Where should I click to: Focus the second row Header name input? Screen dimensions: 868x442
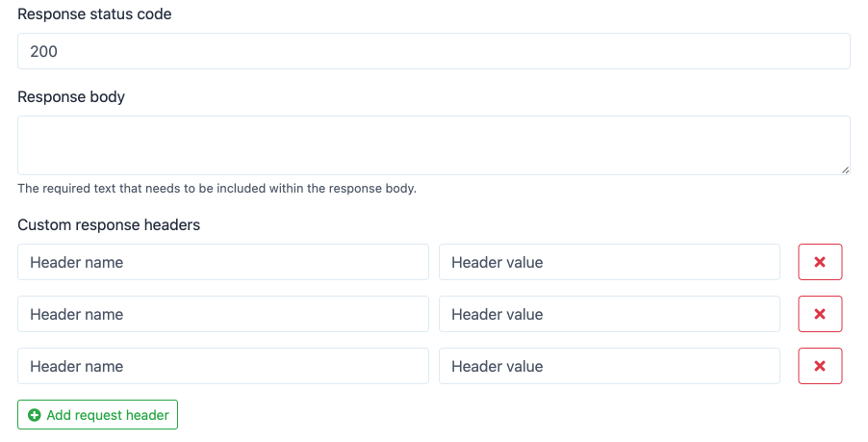222,314
